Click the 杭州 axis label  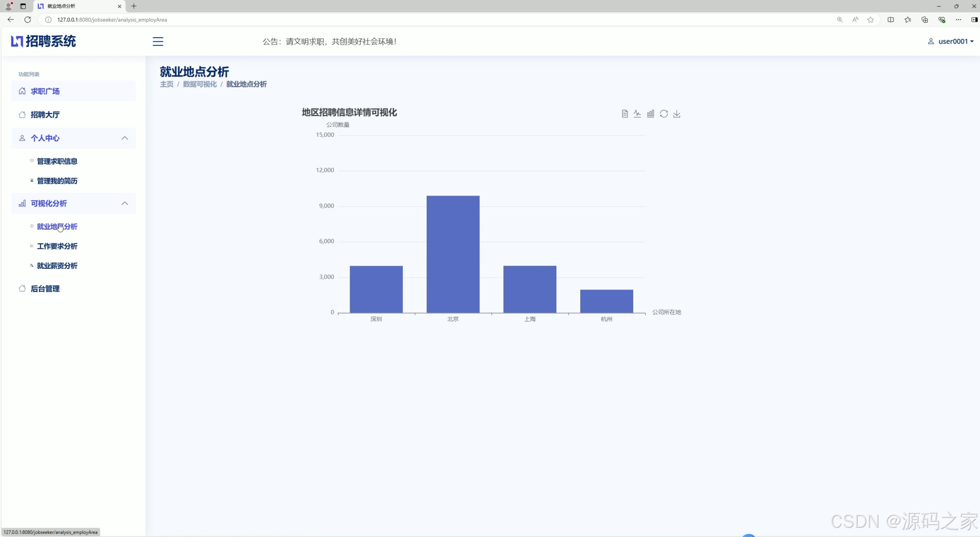pyautogui.click(x=607, y=319)
